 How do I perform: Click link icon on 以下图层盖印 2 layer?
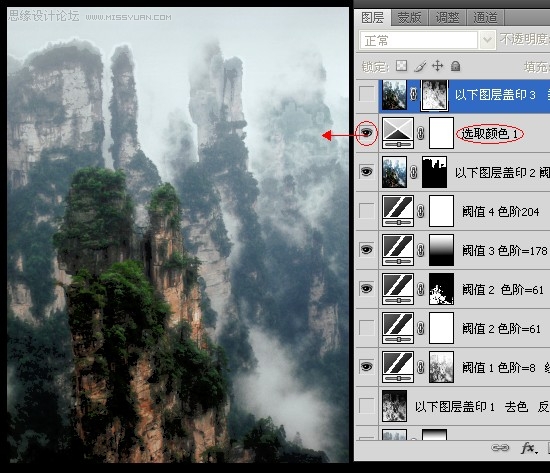click(414, 172)
